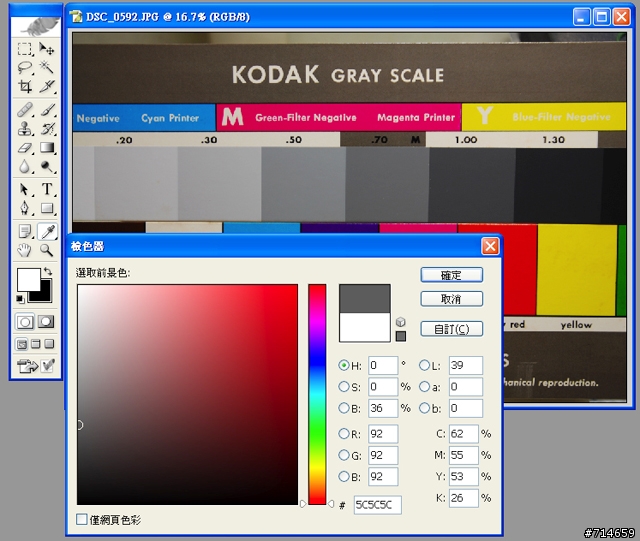This screenshot has height=541, width=640.
Task: Select the G green radio button
Action: point(344,455)
